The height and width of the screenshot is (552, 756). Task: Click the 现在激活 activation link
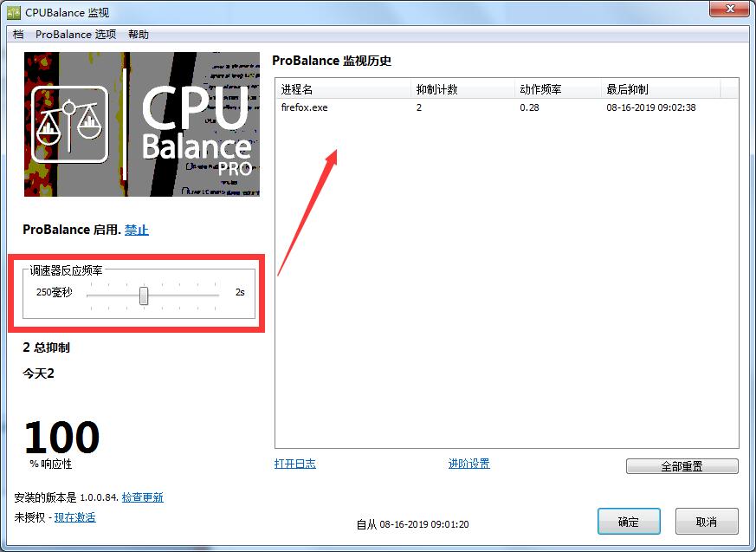(75, 517)
